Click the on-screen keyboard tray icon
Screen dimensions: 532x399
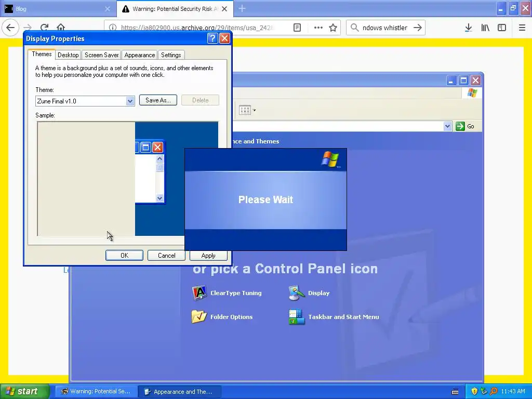click(x=455, y=392)
